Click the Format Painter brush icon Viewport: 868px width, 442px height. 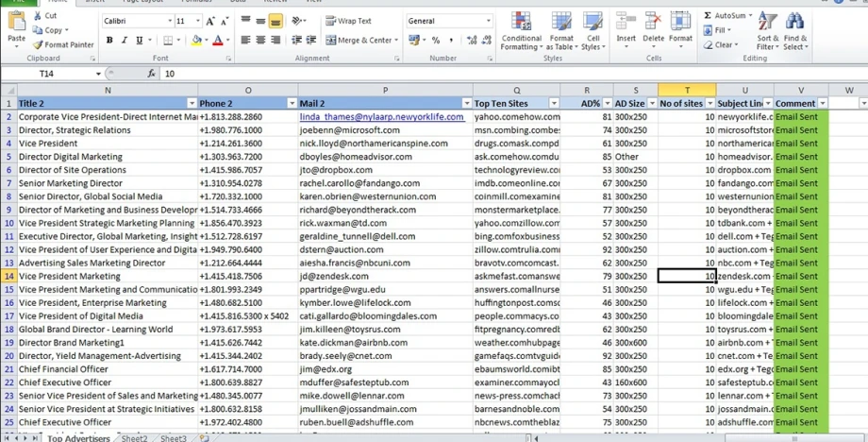pos(39,44)
